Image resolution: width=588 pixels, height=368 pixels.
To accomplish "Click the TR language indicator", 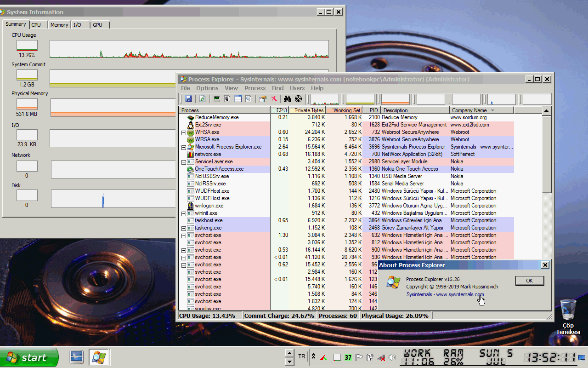I will pos(302,356).
